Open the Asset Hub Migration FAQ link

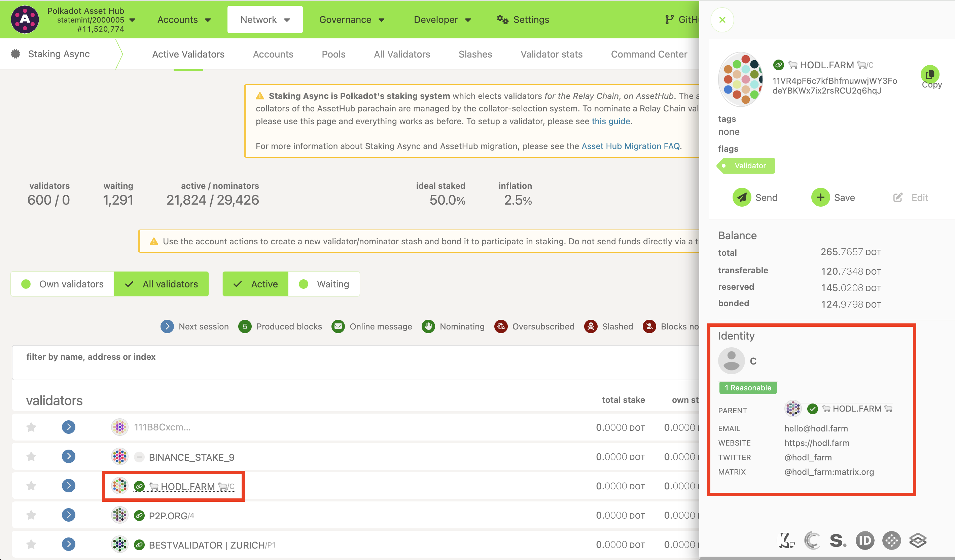(x=630, y=146)
